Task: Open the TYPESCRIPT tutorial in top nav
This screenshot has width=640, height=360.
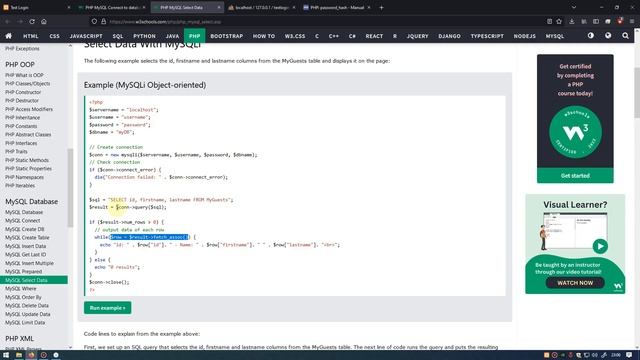Action: coord(487,36)
